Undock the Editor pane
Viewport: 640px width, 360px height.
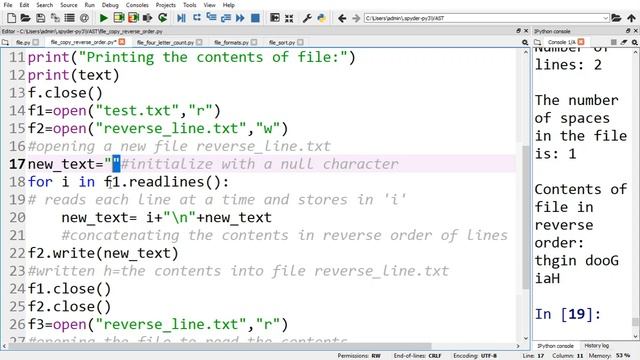[x=518, y=31]
